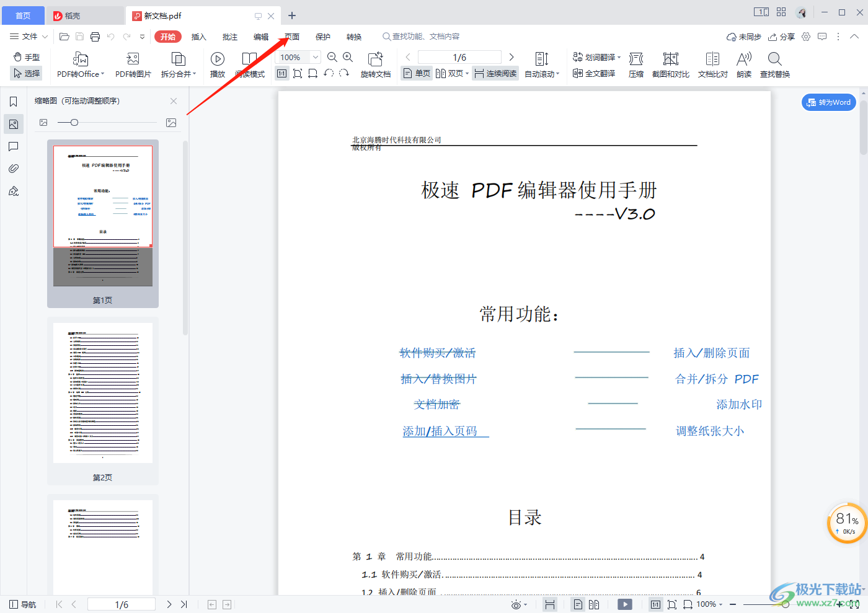Open 截图和对比 screenshot tool
Image resolution: width=868 pixels, height=613 pixels.
(x=671, y=65)
